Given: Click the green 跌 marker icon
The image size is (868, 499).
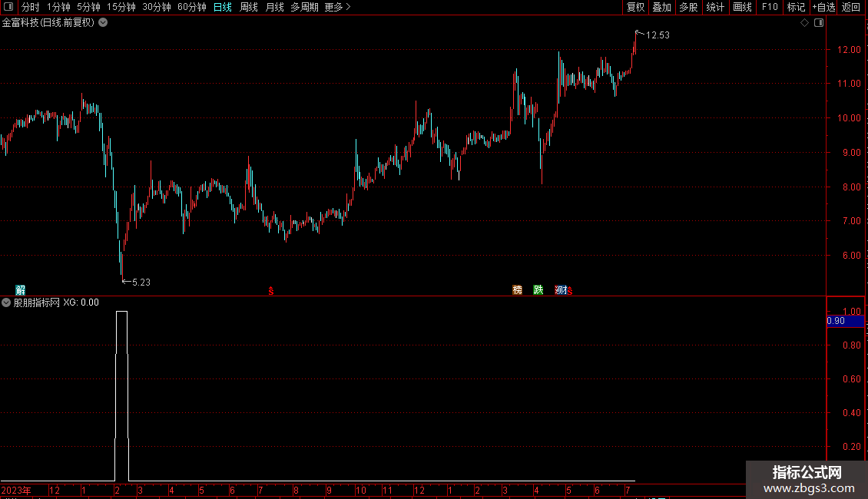Looking at the screenshot, I should point(538,290).
